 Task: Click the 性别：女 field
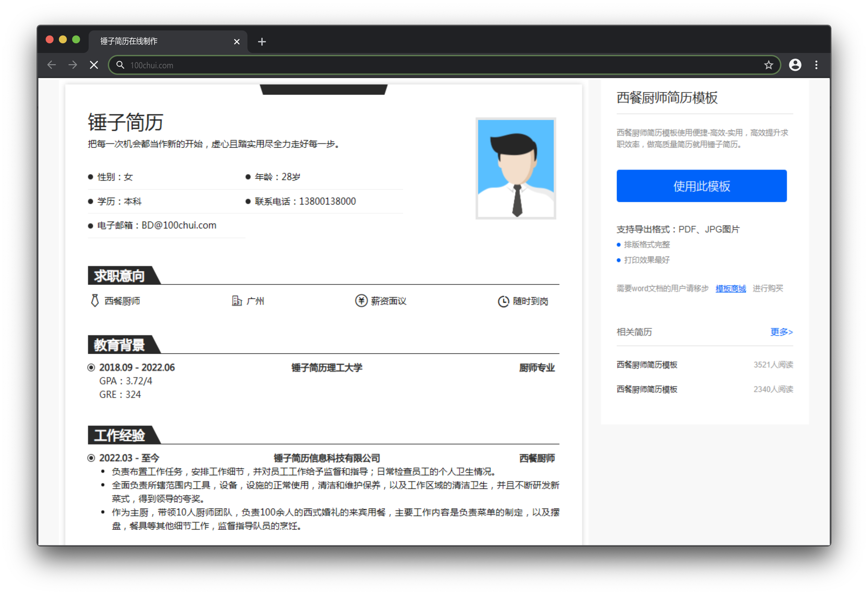tap(115, 177)
